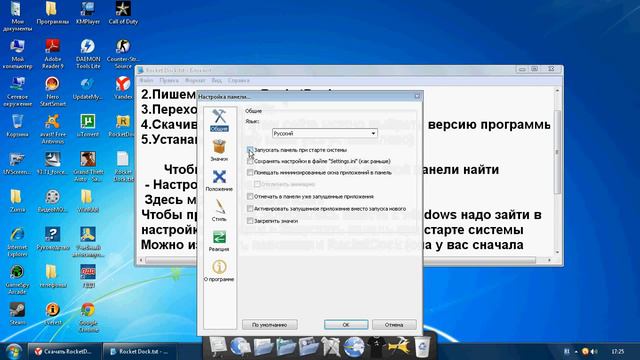
Task: Select the Rocket Dock.txt file on desktop
Action: click(x=123, y=167)
